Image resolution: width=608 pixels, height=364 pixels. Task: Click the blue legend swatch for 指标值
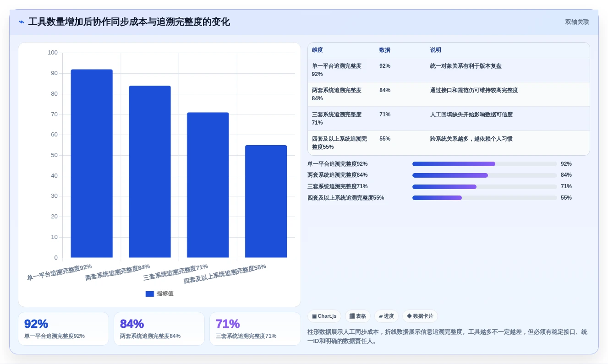150,294
